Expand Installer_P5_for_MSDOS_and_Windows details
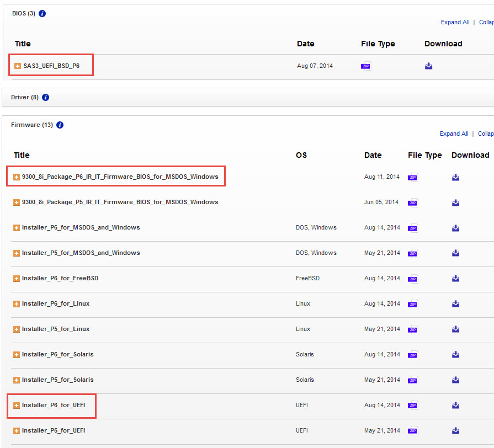Viewport: 494px width, 448px height. (x=17, y=253)
